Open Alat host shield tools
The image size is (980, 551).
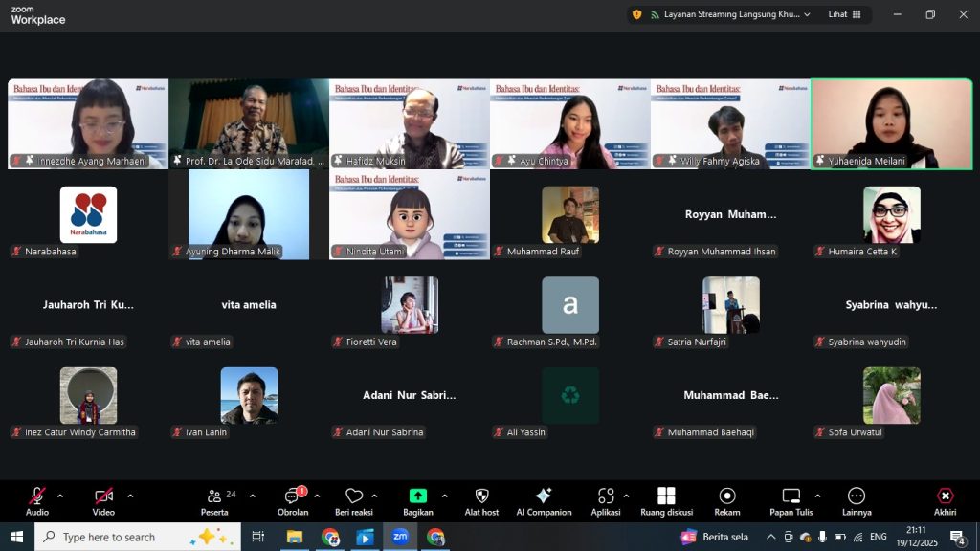[x=481, y=499]
